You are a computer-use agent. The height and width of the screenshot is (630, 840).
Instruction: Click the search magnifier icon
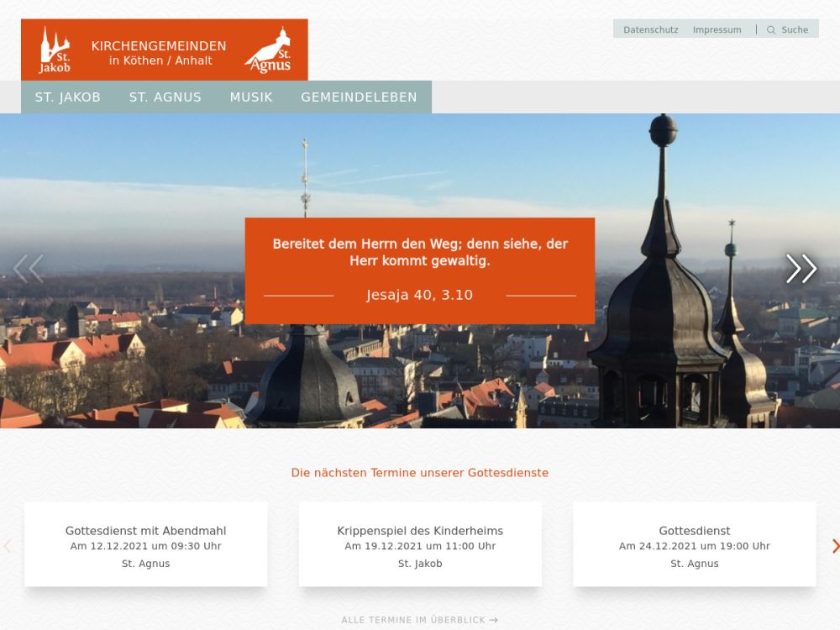[x=771, y=30]
